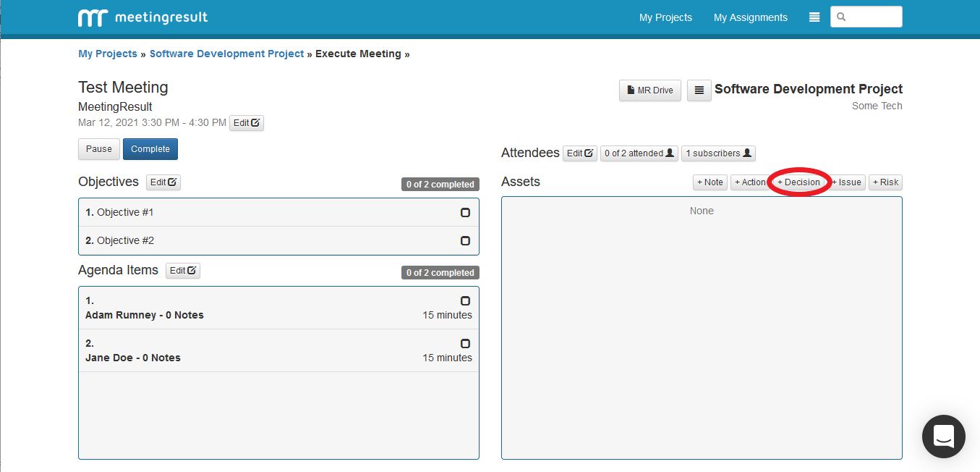
Task: Pause the meeting
Action: [99, 149]
